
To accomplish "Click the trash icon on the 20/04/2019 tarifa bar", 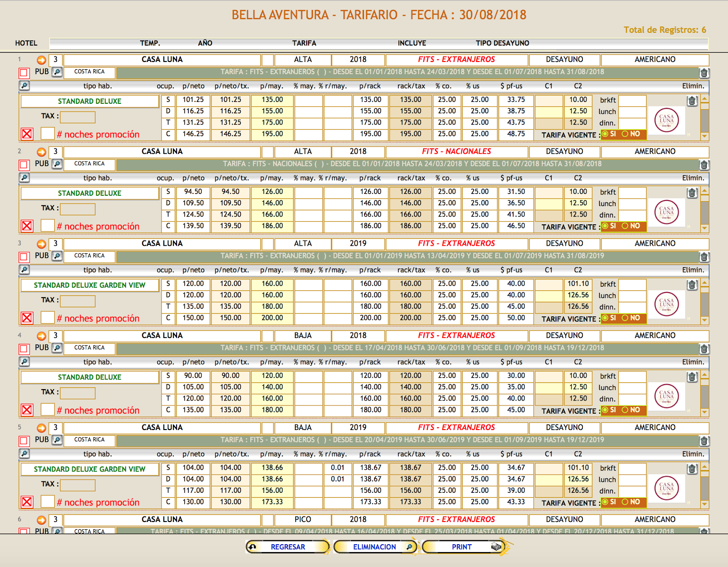I will [x=704, y=441].
